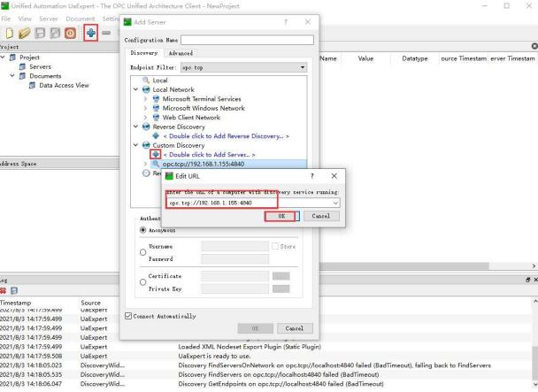The height and width of the screenshot is (392, 538).
Task: Click the Configuration Name input field
Action: click(247, 40)
